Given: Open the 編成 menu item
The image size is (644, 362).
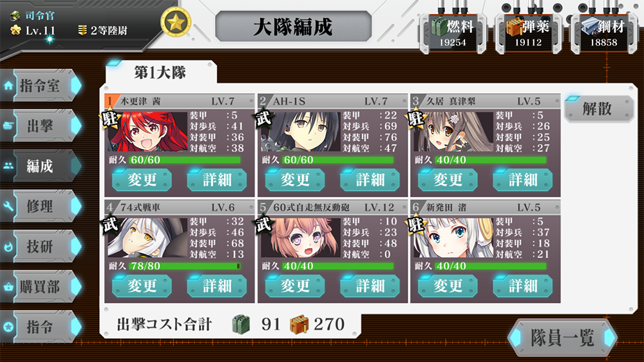Looking at the screenshot, I should pos(40,166).
